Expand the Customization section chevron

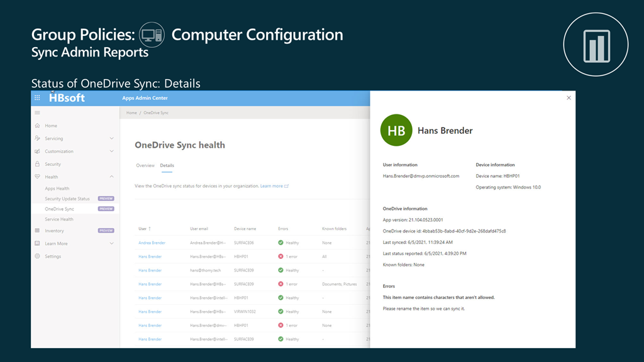(111, 151)
